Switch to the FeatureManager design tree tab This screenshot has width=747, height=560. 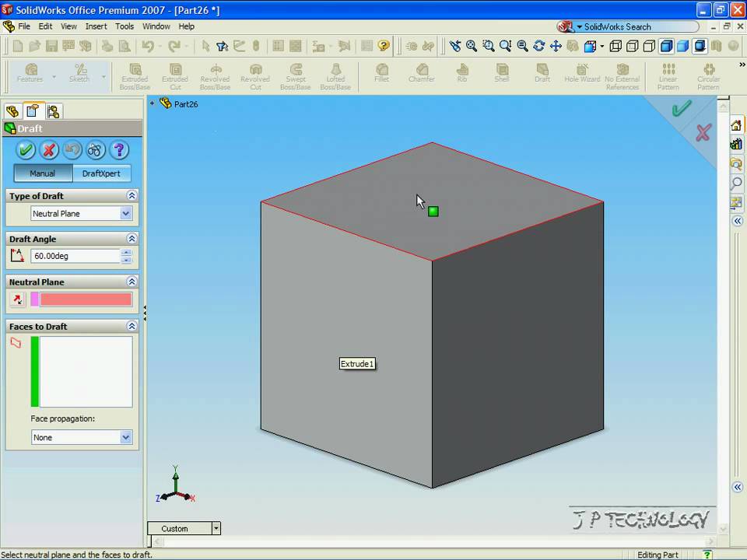pyautogui.click(x=12, y=111)
